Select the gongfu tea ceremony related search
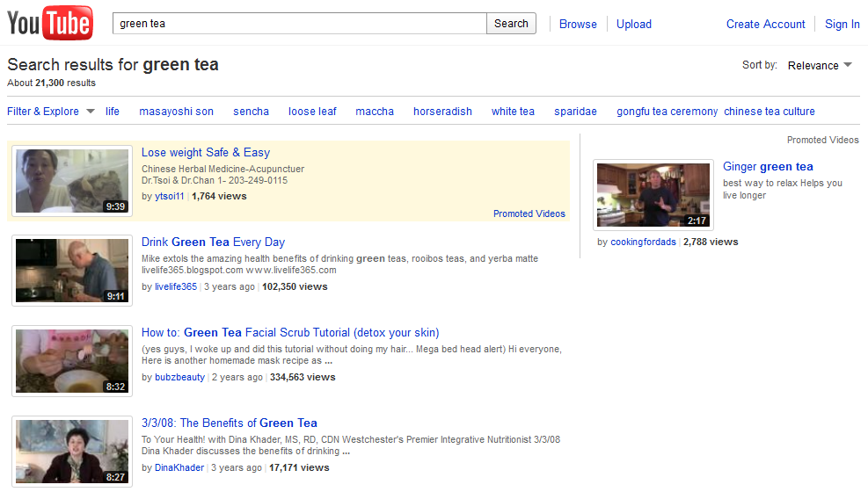Viewport: 868px width, 492px height. tap(667, 111)
